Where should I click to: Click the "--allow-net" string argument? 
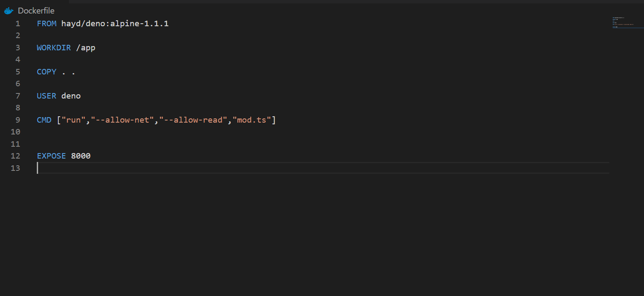(122, 120)
